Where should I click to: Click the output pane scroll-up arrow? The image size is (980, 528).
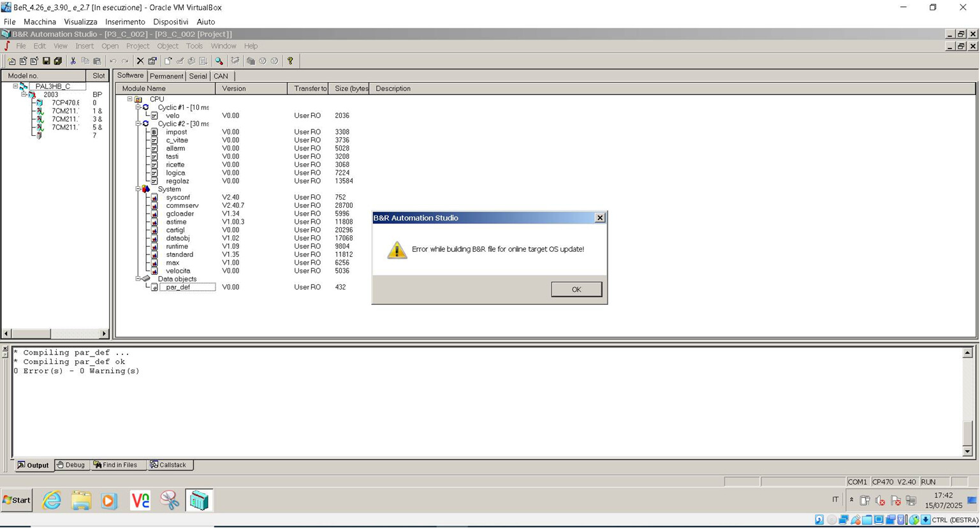967,353
